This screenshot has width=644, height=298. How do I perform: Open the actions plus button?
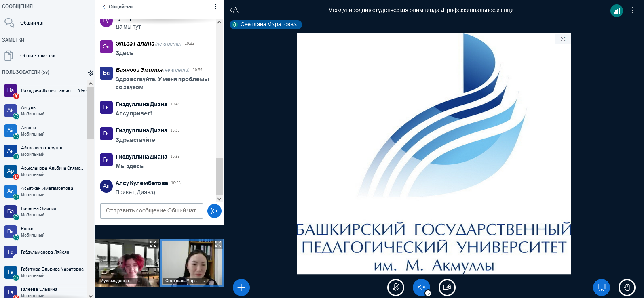[241, 288]
